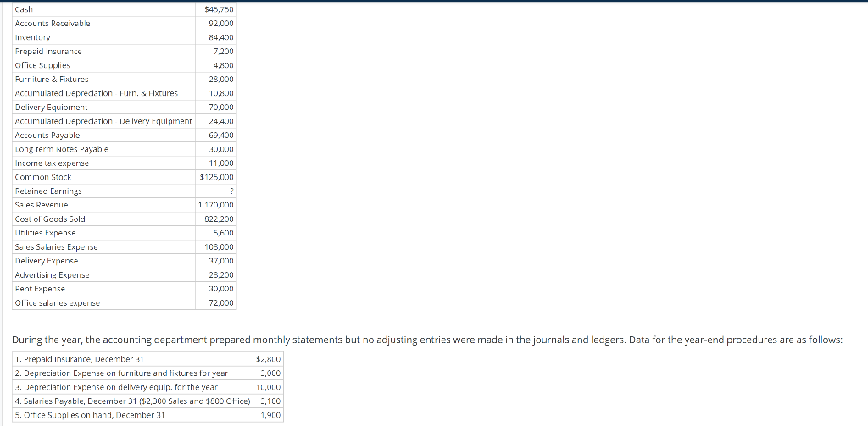Click the 72,000 Office salaries value
Viewport: 868px width, 426px height.
click(x=221, y=303)
